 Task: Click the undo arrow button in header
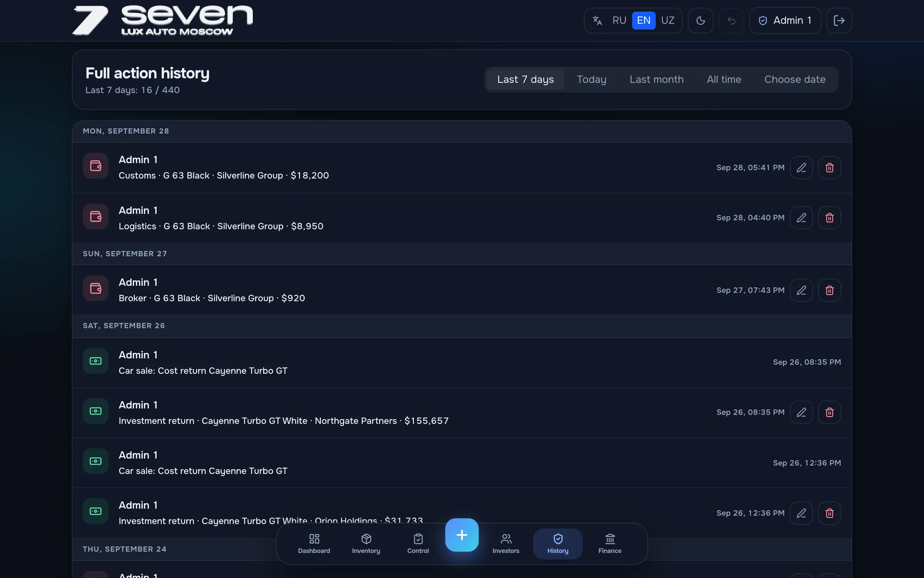[731, 20]
